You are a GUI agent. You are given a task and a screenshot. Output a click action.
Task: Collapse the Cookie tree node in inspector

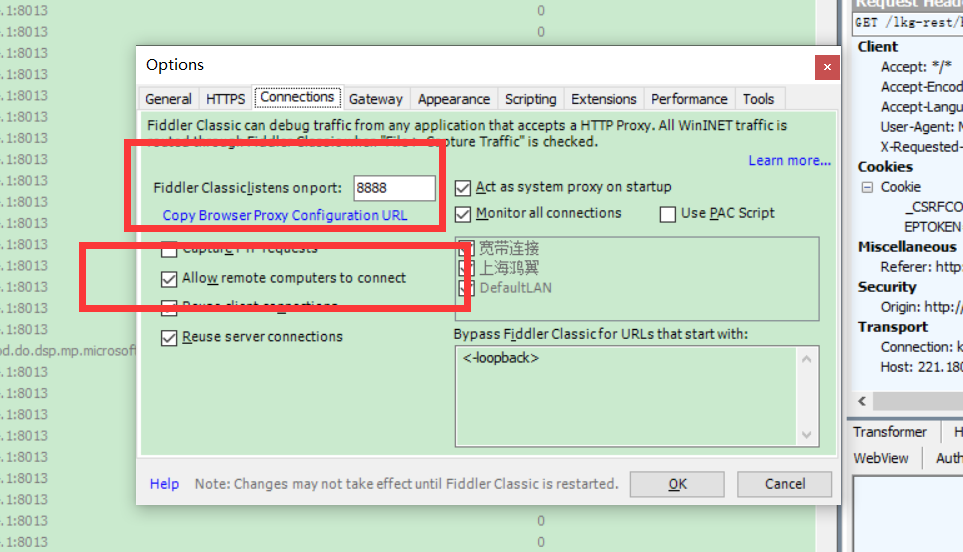click(x=867, y=187)
